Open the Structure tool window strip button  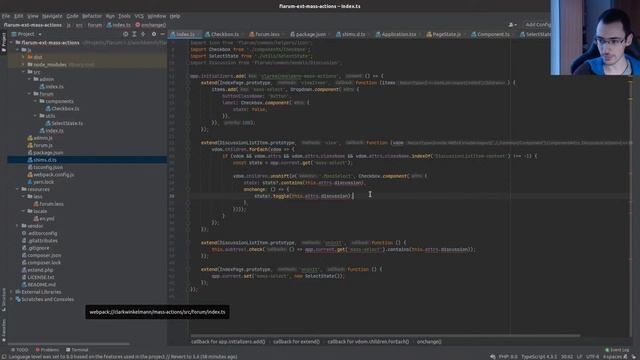point(4,300)
